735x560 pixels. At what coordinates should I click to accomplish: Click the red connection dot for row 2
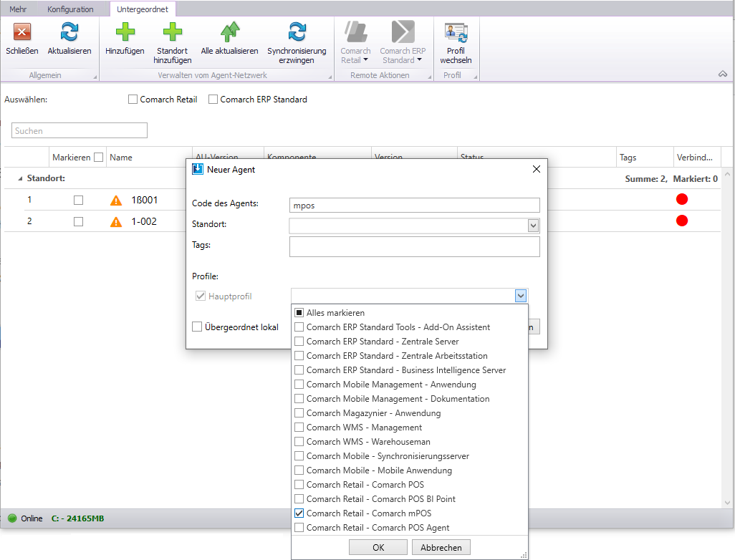(682, 221)
